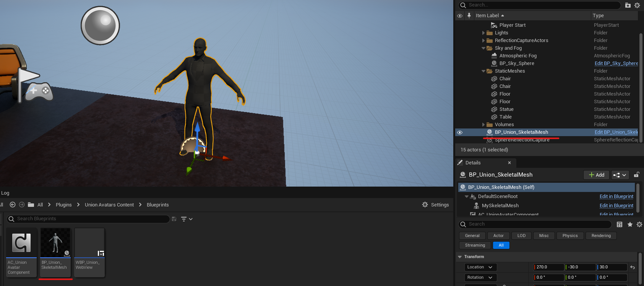Open the Edit BP_Sky_Sphere link
Screen dimensions: 644x286
616,63
